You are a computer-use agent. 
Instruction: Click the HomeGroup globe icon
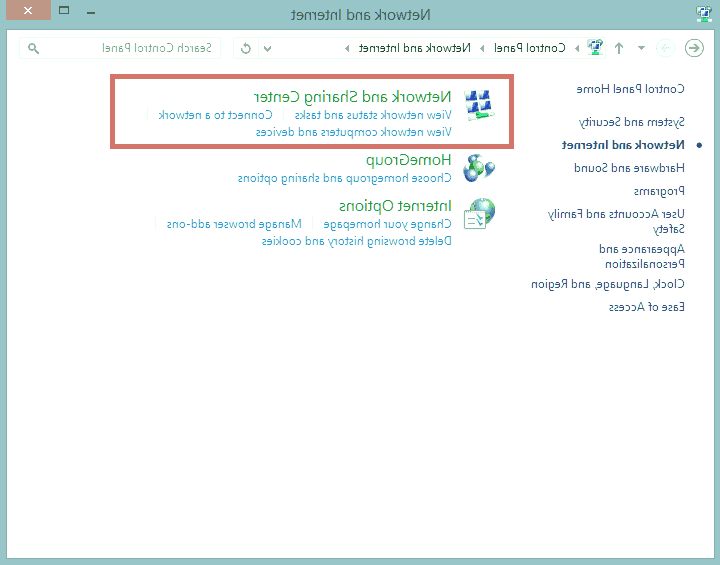tap(479, 168)
